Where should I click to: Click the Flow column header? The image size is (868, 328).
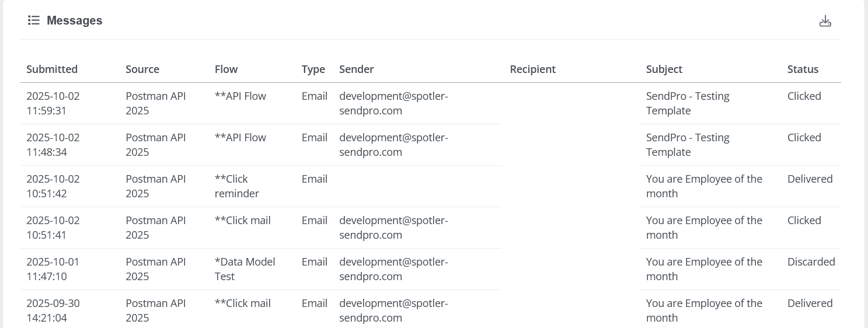tap(226, 69)
